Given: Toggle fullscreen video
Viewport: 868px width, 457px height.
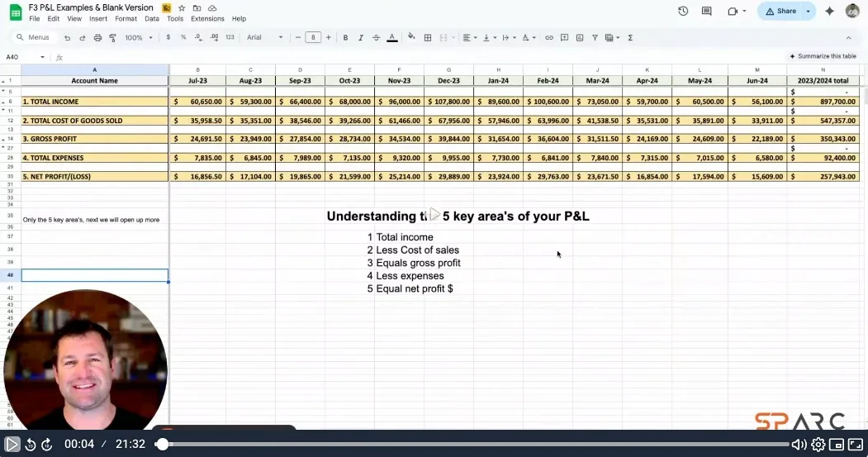Looking at the screenshot, I should click(856, 445).
